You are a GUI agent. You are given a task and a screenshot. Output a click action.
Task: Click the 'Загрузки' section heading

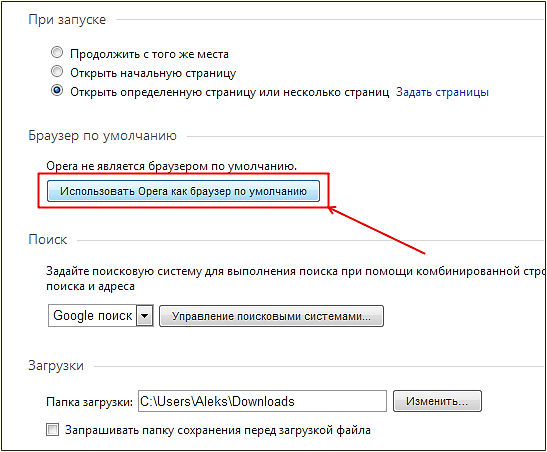[x=56, y=366]
